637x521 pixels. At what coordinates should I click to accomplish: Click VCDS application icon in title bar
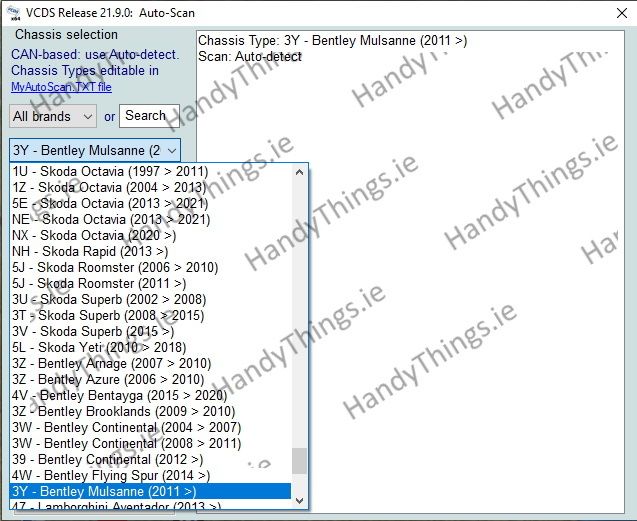pos(14,13)
